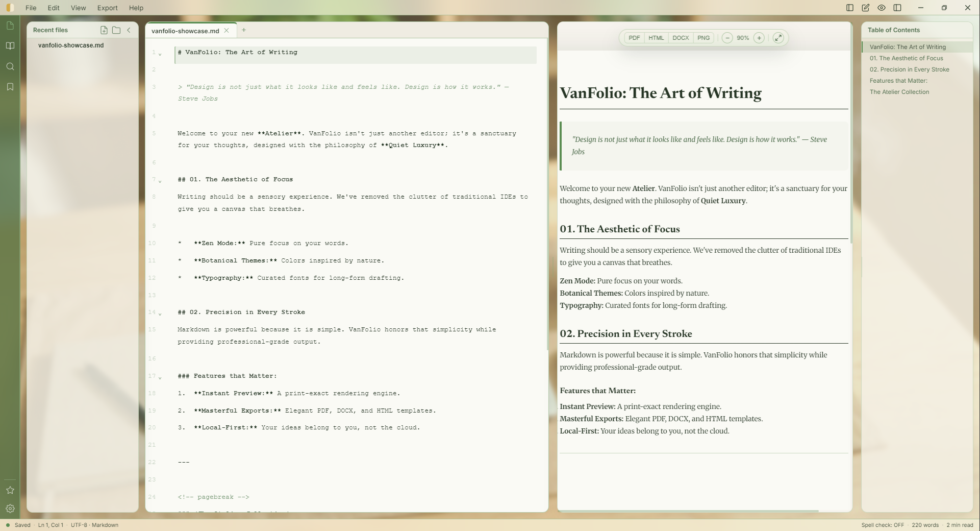Enter fullscreen preview with the expand icon
The width and height of the screenshot is (980, 531).
[777, 38]
